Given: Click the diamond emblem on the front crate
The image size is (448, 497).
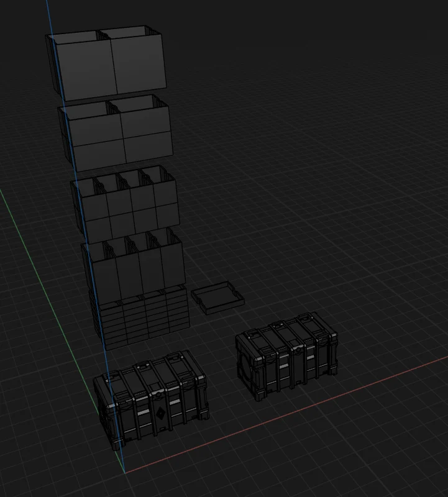Looking at the screenshot, I should coord(160,414).
